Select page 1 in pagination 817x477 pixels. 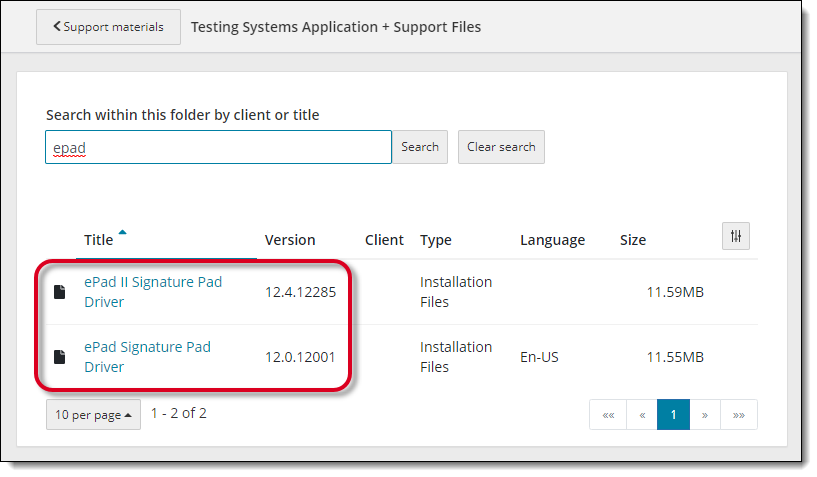[x=673, y=415]
